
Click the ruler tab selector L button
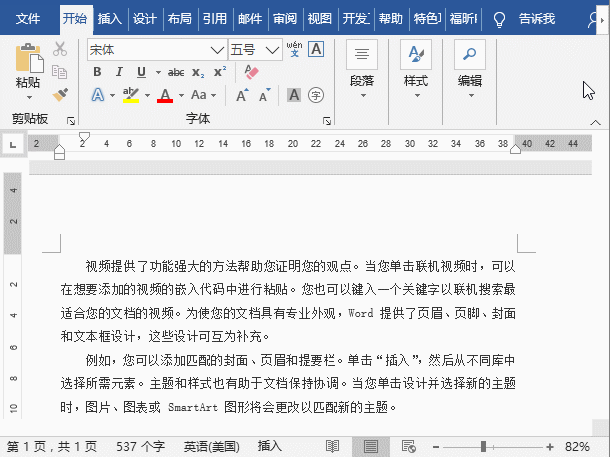coord(13,145)
